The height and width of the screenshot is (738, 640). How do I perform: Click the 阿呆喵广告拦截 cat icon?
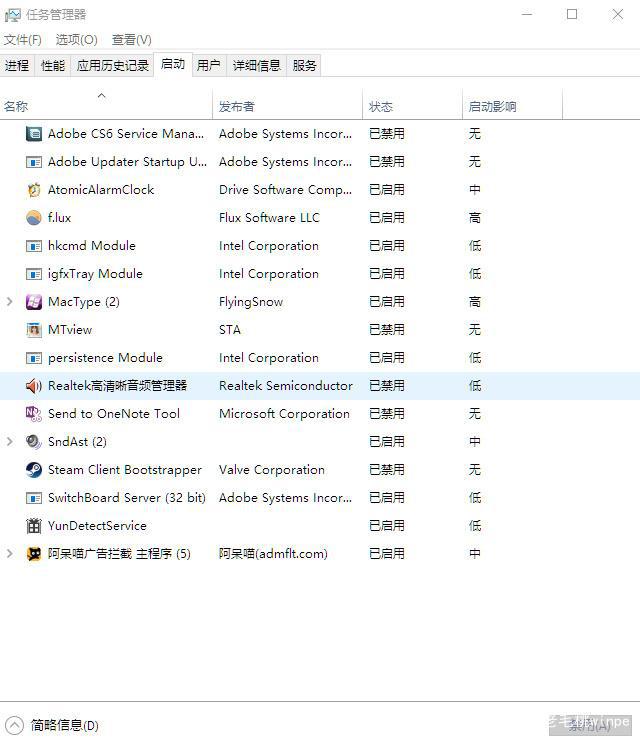(x=34, y=554)
